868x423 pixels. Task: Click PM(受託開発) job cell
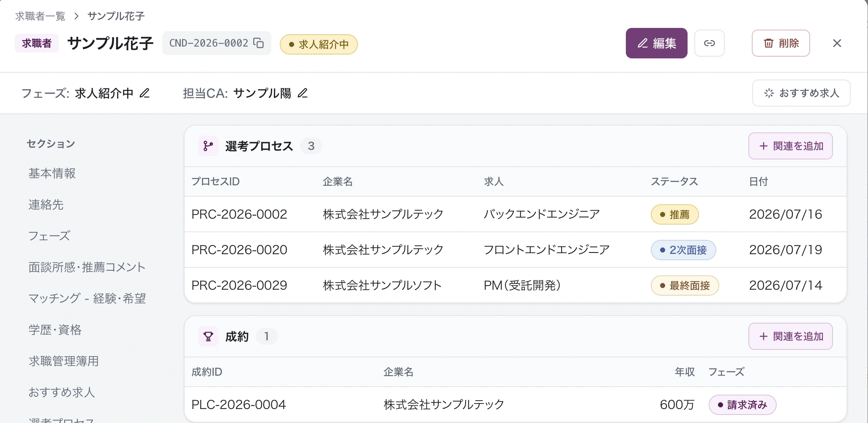coord(522,286)
